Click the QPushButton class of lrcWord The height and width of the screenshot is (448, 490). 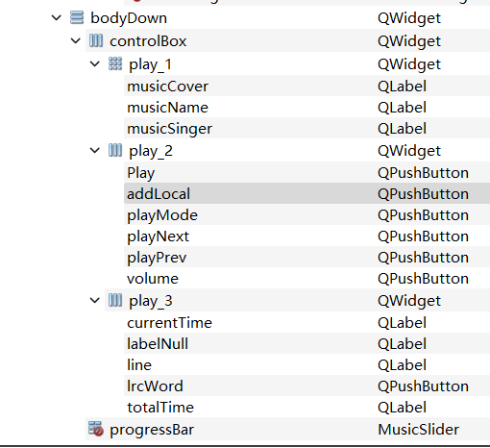tap(423, 386)
